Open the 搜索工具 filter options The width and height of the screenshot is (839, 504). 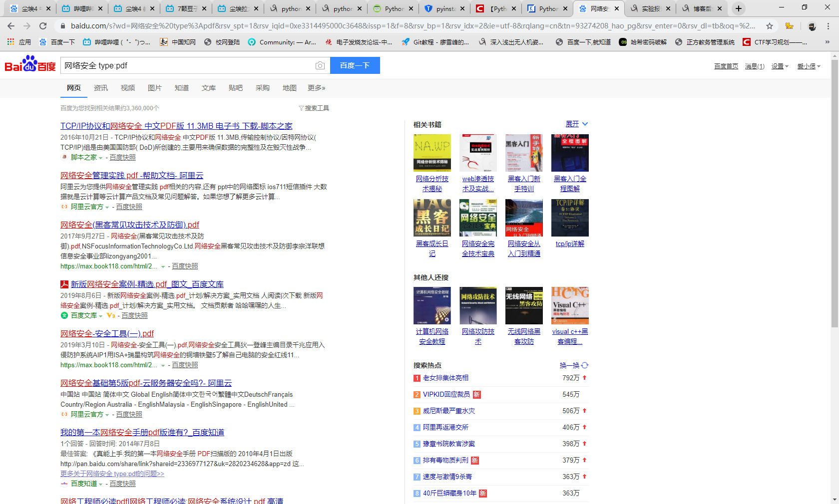pyautogui.click(x=314, y=108)
